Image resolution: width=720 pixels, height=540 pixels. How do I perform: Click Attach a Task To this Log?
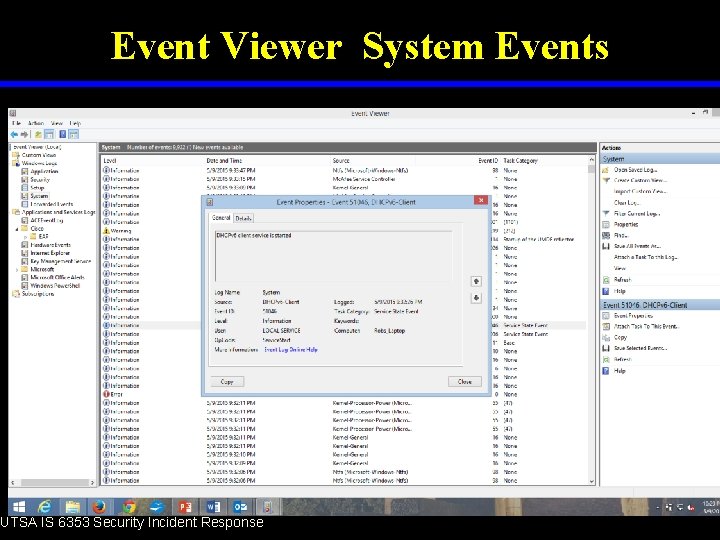point(646,257)
